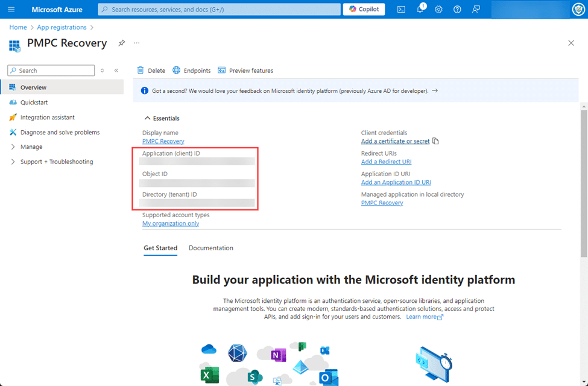This screenshot has width=588, height=386.
Task: Collapse the Essentials section
Action: (147, 118)
